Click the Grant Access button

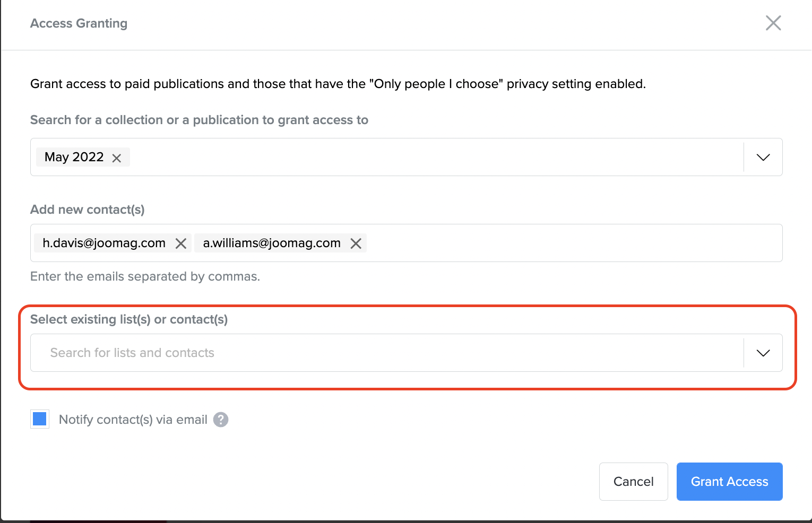(x=729, y=482)
